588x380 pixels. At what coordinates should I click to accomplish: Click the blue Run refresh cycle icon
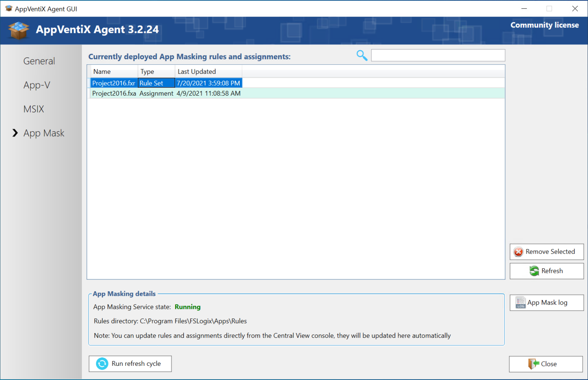pos(102,364)
